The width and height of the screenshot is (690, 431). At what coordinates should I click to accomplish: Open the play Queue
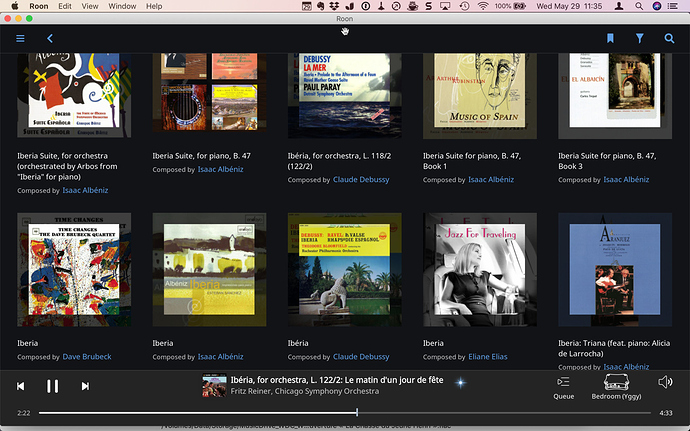coord(563,387)
